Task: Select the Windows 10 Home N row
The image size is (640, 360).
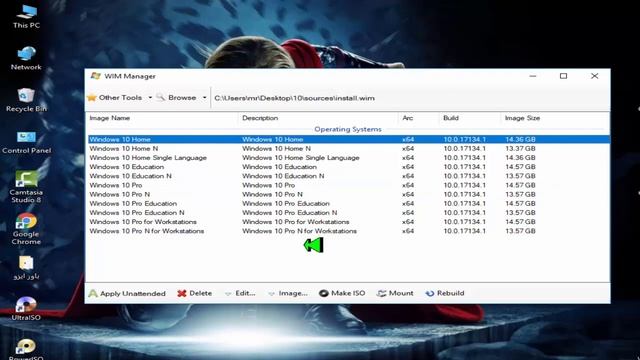Action: (x=349, y=149)
